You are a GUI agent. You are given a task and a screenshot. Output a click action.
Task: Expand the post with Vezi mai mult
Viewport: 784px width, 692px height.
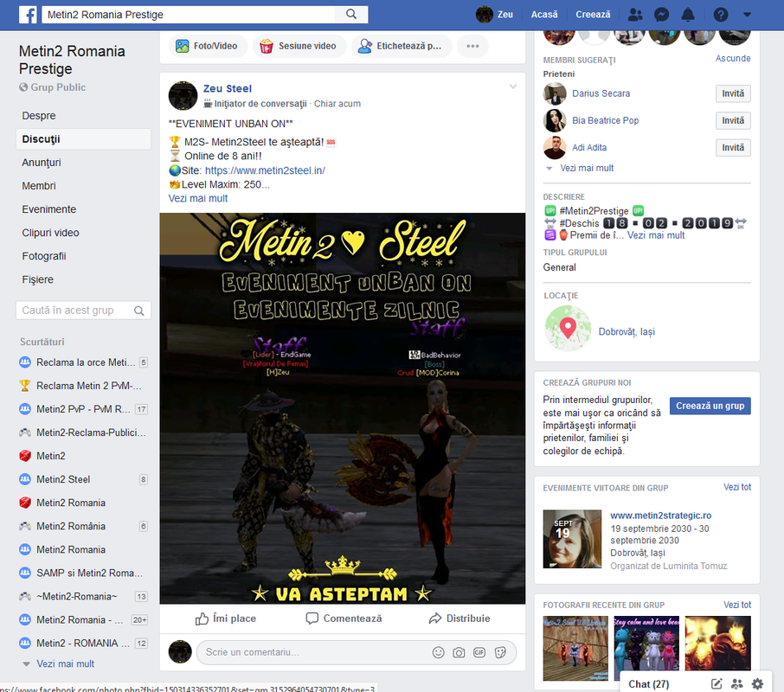pos(198,198)
